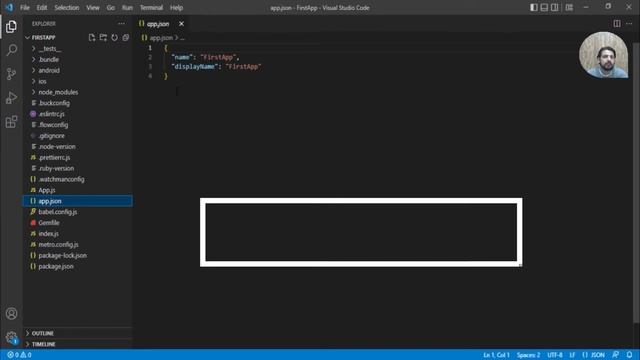Click feedback icon in status bar
The width and height of the screenshot is (640, 360).
pyautogui.click(x=616, y=355)
